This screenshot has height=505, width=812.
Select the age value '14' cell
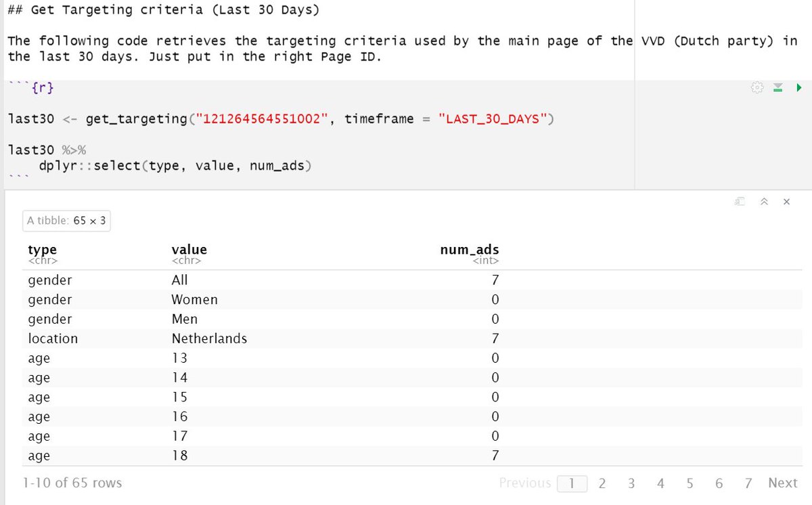[179, 378]
